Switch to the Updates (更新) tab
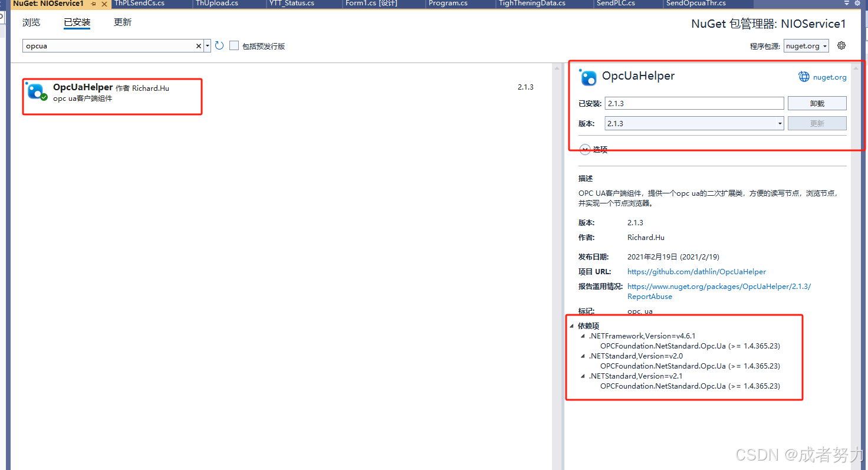This screenshot has height=470, width=868. (123, 22)
